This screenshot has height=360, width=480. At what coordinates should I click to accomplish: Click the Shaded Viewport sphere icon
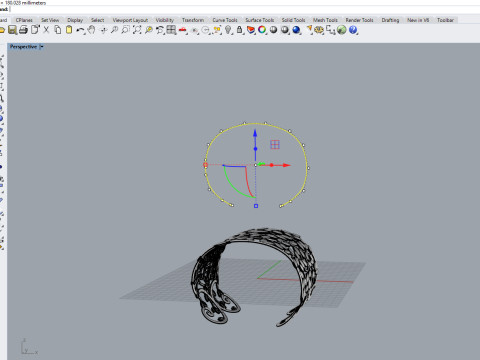[273, 30]
